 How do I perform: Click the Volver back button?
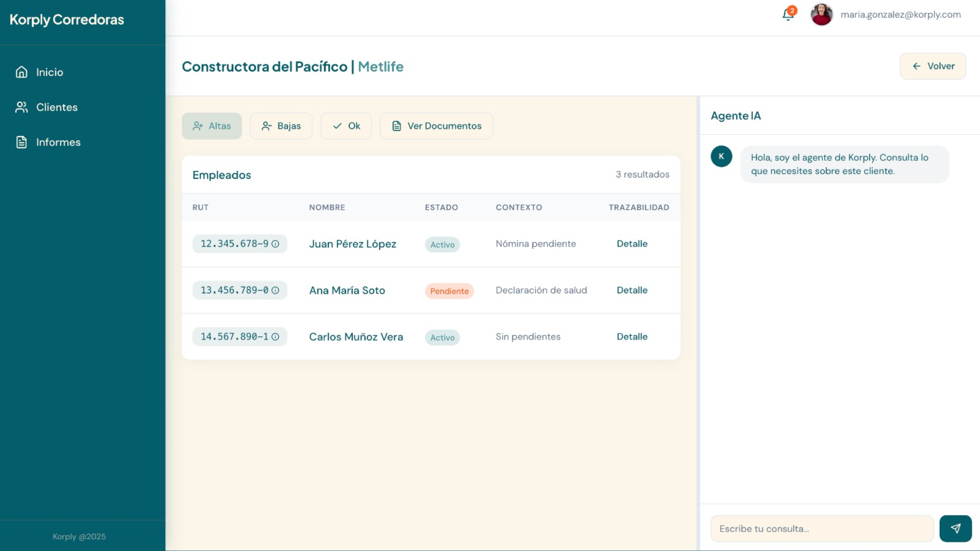(933, 66)
